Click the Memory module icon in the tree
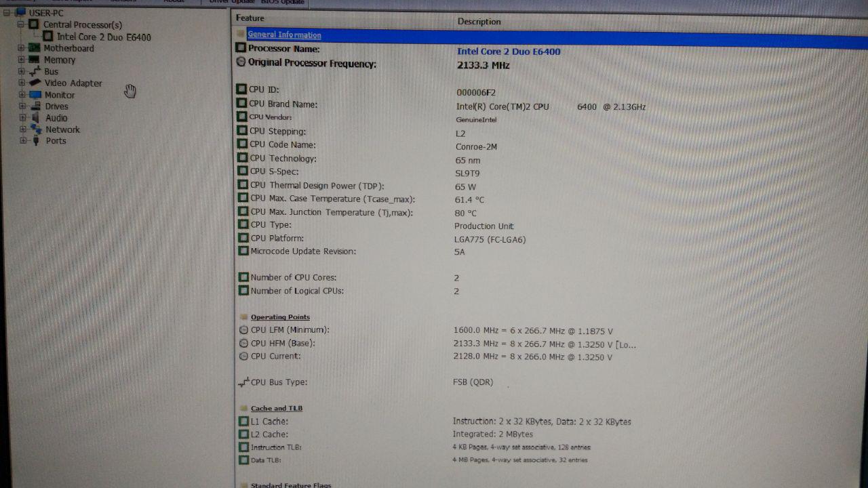Screen dimensions: 868x488 (x=34, y=60)
